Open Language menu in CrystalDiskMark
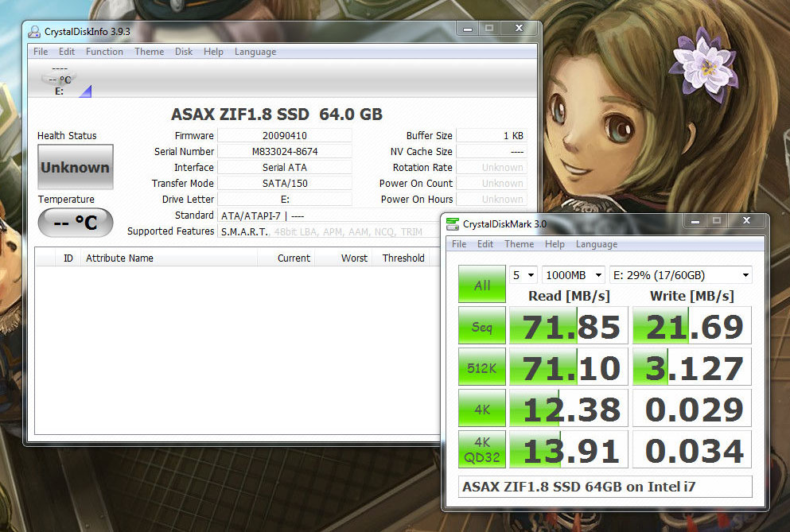 point(597,244)
